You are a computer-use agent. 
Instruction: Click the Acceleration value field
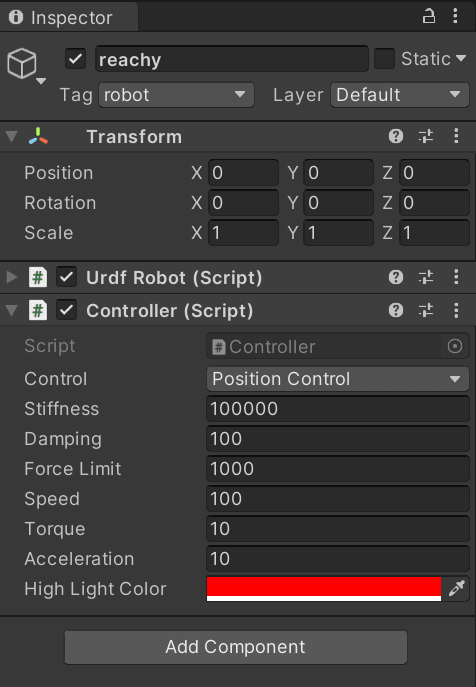point(337,559)
